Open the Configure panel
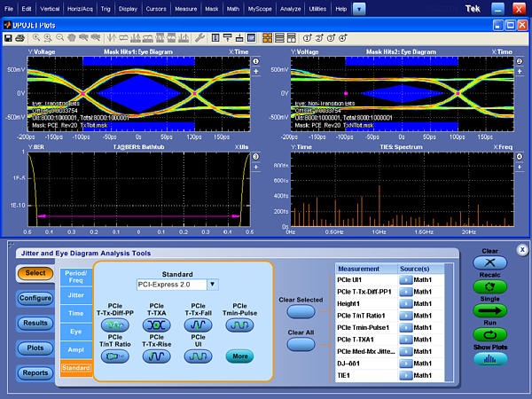Image resolution: width=532 pixels, height=399 pixels. pyautogui.click(x=35, y=298)
